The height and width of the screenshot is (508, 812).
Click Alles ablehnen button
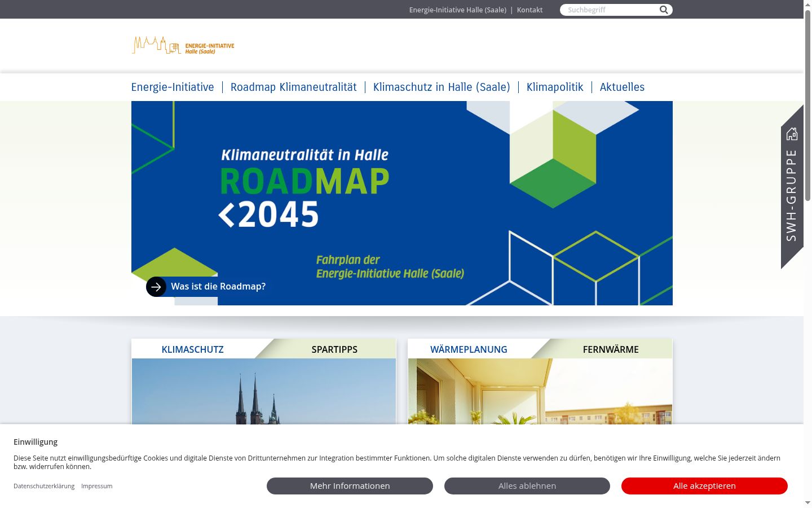(x=527, y=486)
